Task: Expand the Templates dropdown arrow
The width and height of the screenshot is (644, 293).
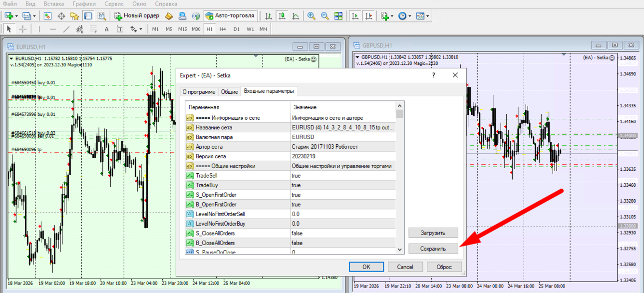Action: point(428,16)
